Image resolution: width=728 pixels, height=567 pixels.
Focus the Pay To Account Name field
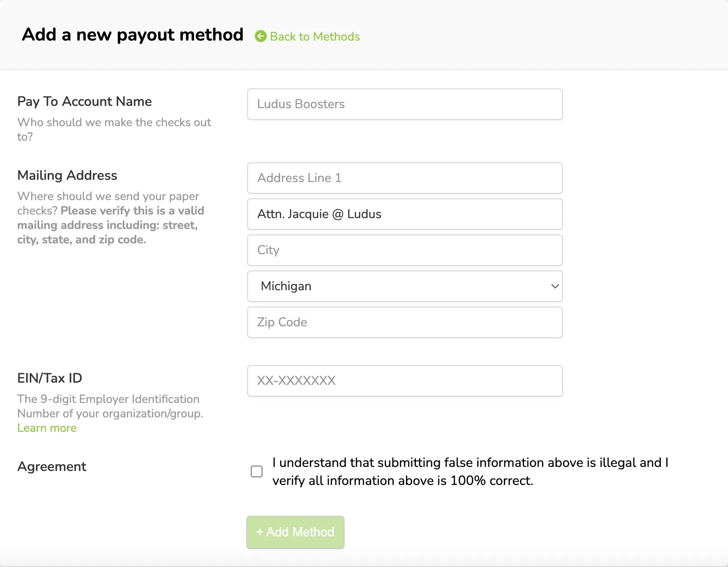405,104
